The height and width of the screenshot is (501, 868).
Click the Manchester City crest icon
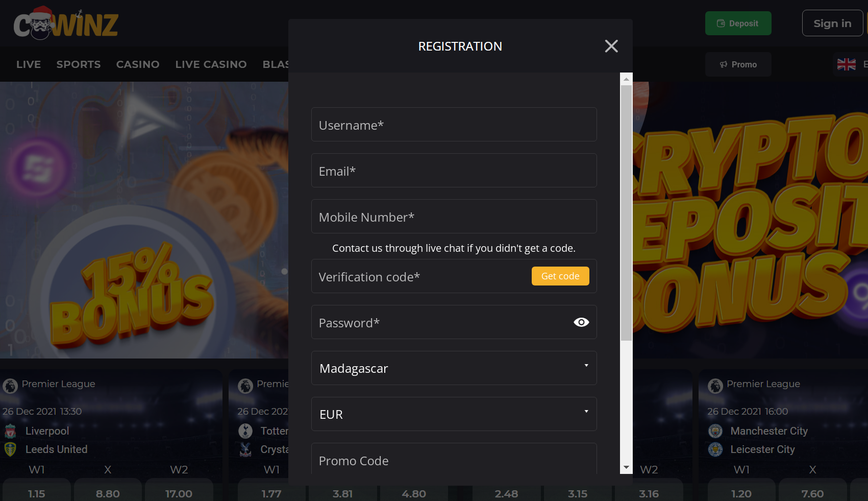[715, 432]
